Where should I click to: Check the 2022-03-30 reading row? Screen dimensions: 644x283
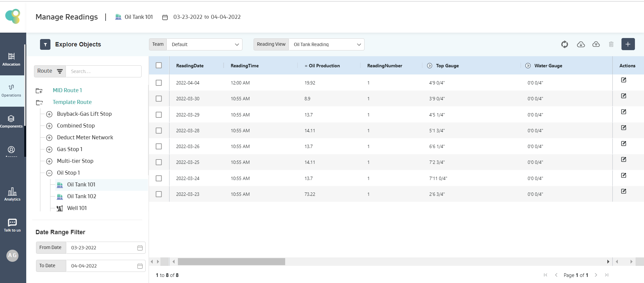159,99
